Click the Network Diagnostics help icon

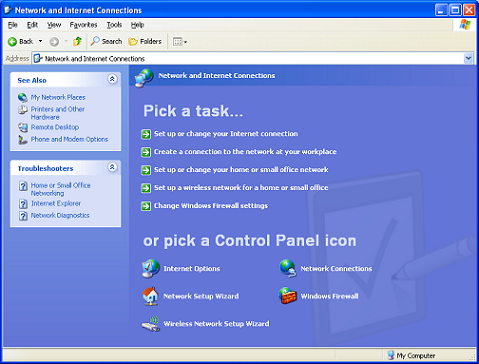(23, 216)
